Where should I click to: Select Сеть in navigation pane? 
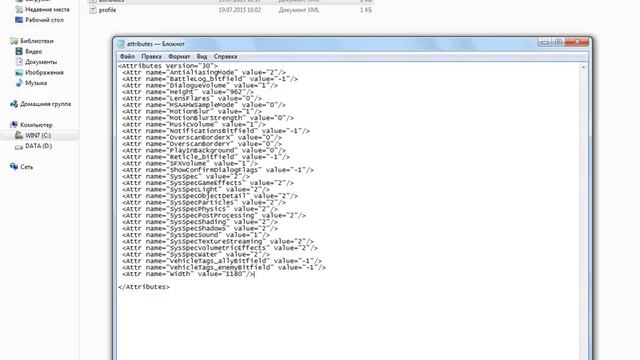pyautogui.click(x=27, y=167)
